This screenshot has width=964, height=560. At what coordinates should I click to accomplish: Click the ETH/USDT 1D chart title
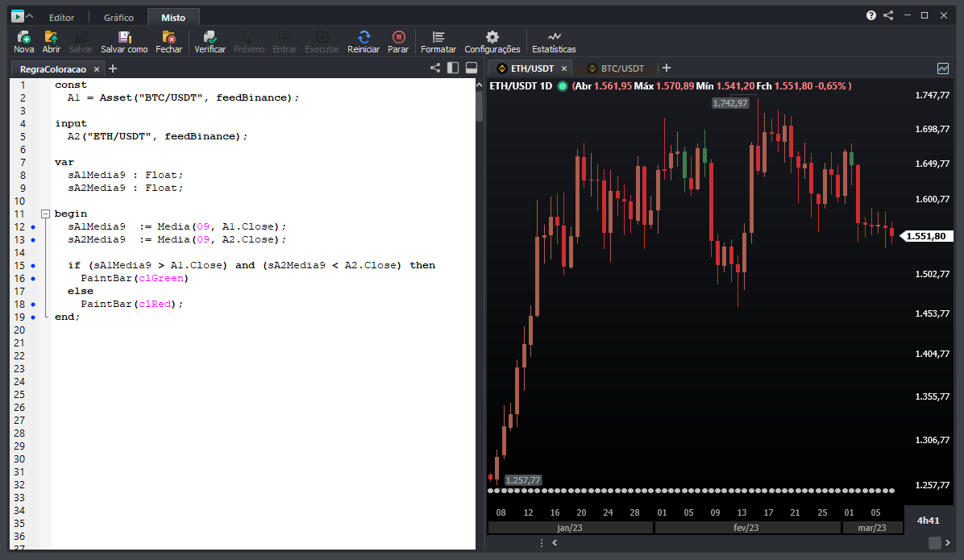click(521, 86)
